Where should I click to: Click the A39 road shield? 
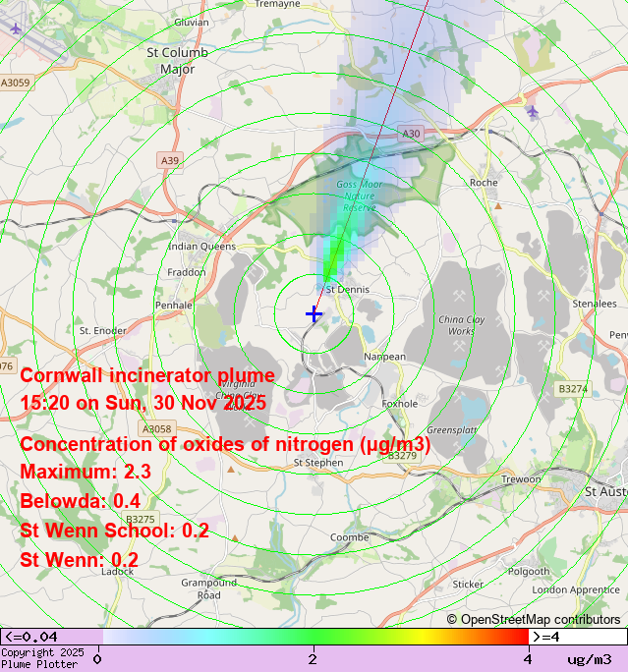click(169, 159)
